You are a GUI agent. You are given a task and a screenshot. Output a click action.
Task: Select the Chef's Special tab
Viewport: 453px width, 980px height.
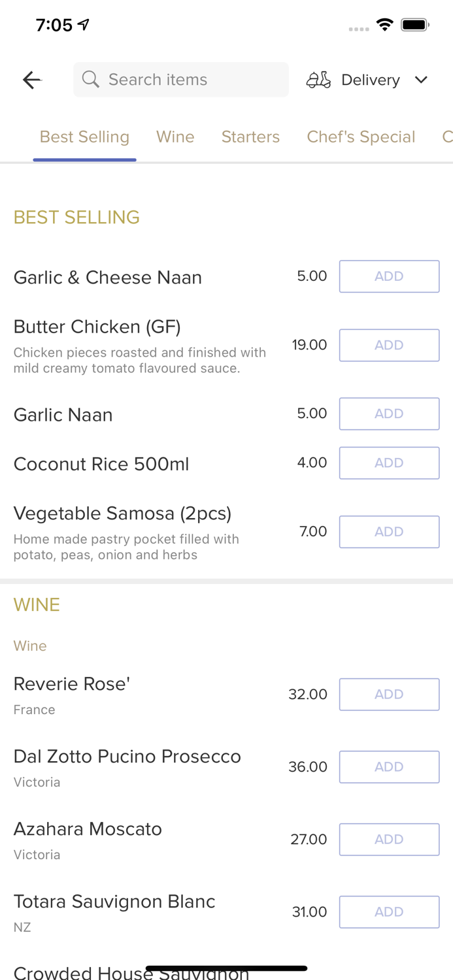coord(361,137)
